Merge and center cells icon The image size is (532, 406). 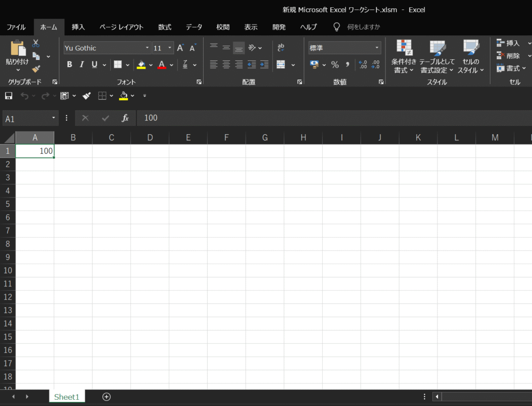281,64
